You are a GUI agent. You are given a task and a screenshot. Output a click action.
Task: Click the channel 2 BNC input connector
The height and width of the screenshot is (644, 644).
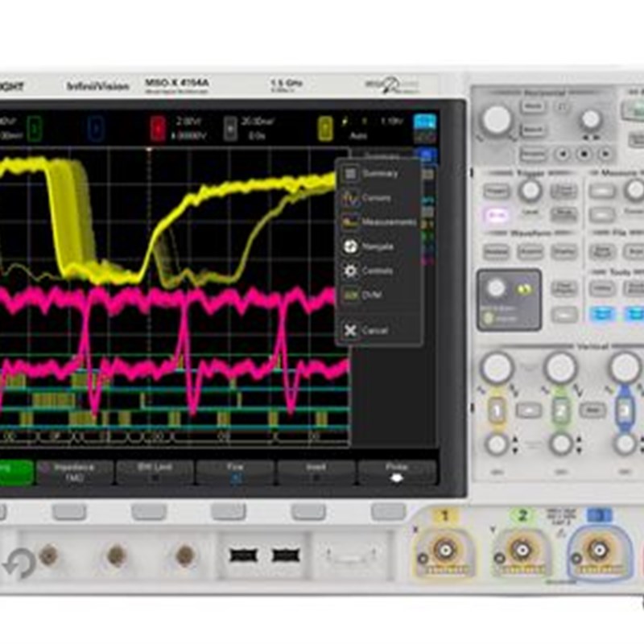(x=521, y=550)
